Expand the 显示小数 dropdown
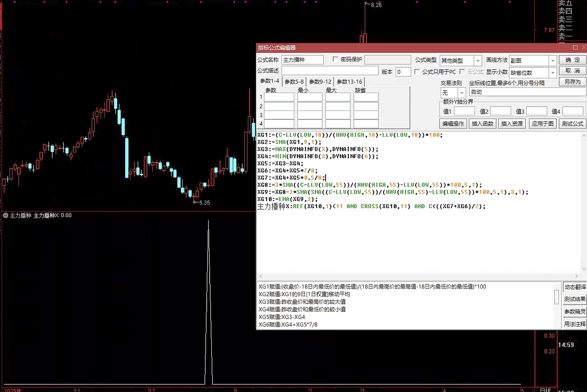Viewport: 587px width, 392px height. click(x=553, y=72)
